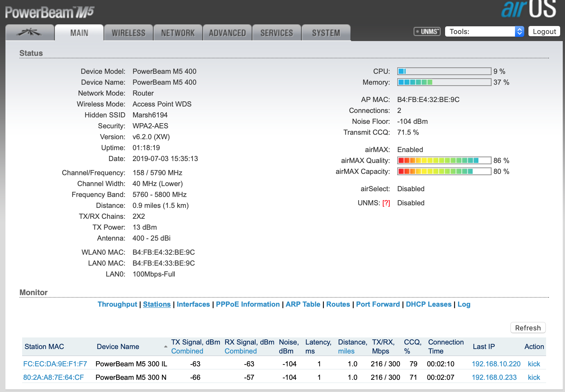The width and height of the screenshot is (565, 392).
Task: Sort by Noise, dBm column header
Action: tap(289, 347)
